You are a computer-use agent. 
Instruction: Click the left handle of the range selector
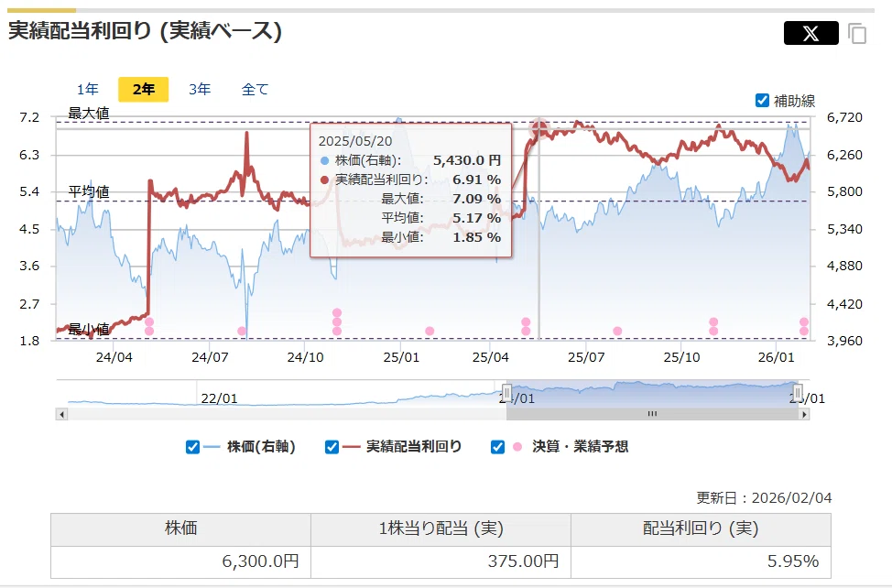click(x=506, y=392)
